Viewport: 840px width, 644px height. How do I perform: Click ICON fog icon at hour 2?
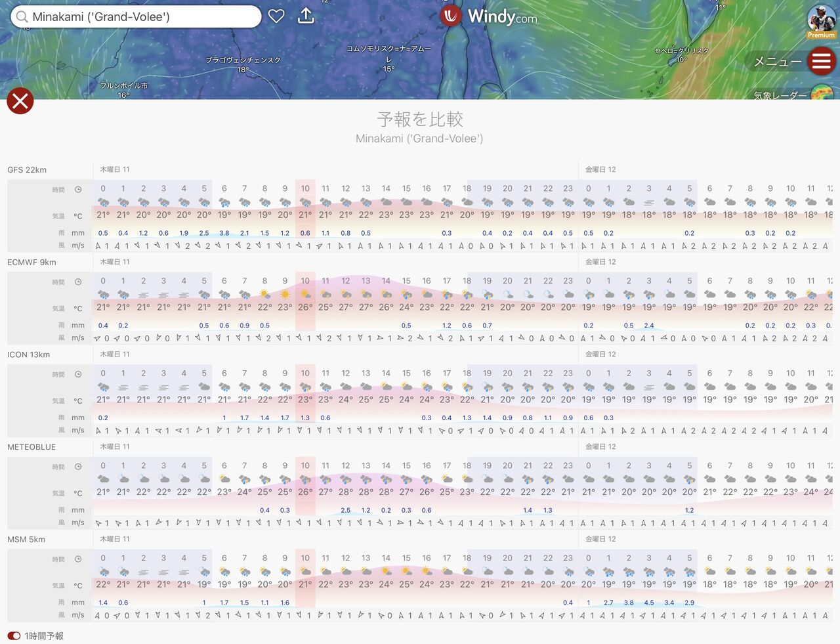[x=143, y=387]
